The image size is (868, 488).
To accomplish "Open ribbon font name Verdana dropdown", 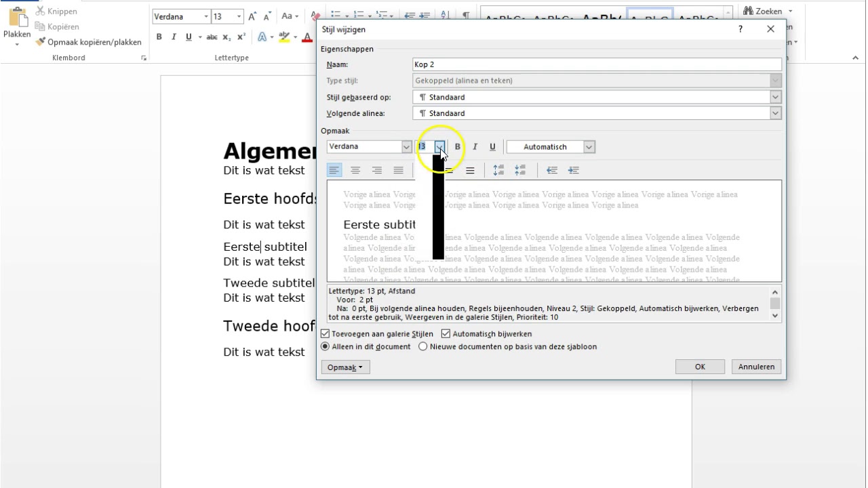I will point(206,16).
